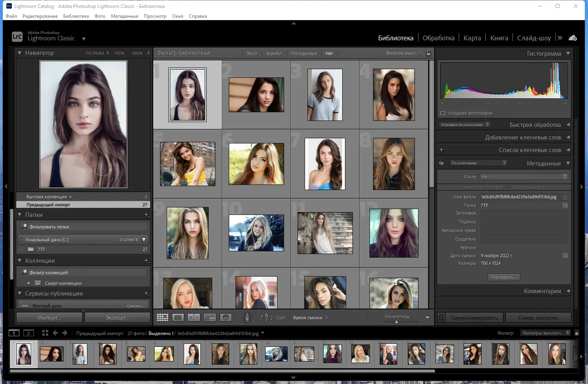The width and height of the screenshot is (588, 384).
Task: Switch to Loupe view in toolbar
Action: tap(178, 318)
